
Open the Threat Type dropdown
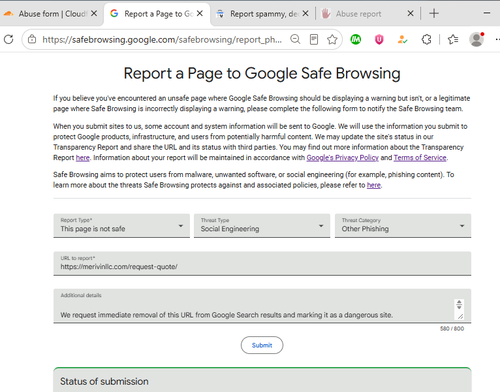pos(262,226)
